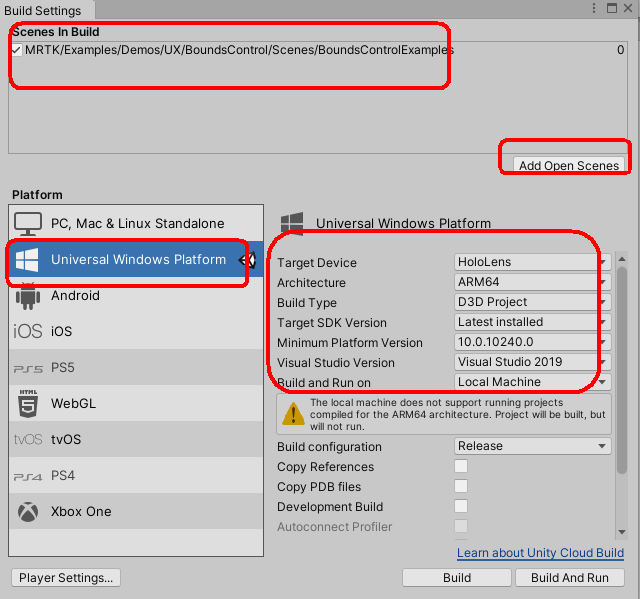The image size is (640, 599).
Task: Click the Unity logo beside Universal Windows Platform
Action: click(x=248, y=260)
